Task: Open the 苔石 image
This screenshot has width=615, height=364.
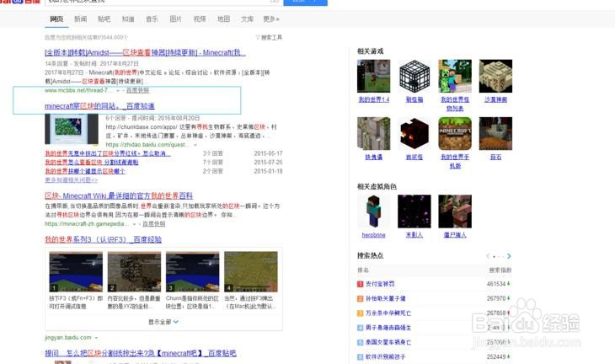Action: pyautogui.click(x=495, y=133)
